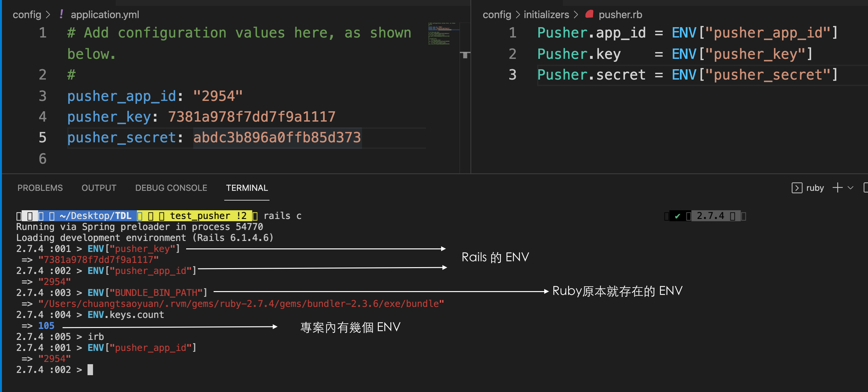Click the ruby terminal name label
The width and height of the screenshot is (868, 392).
815,188
